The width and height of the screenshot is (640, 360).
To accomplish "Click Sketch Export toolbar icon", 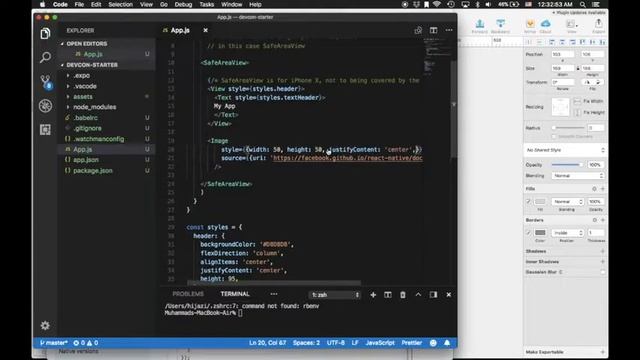I will (x=598, y=27).
